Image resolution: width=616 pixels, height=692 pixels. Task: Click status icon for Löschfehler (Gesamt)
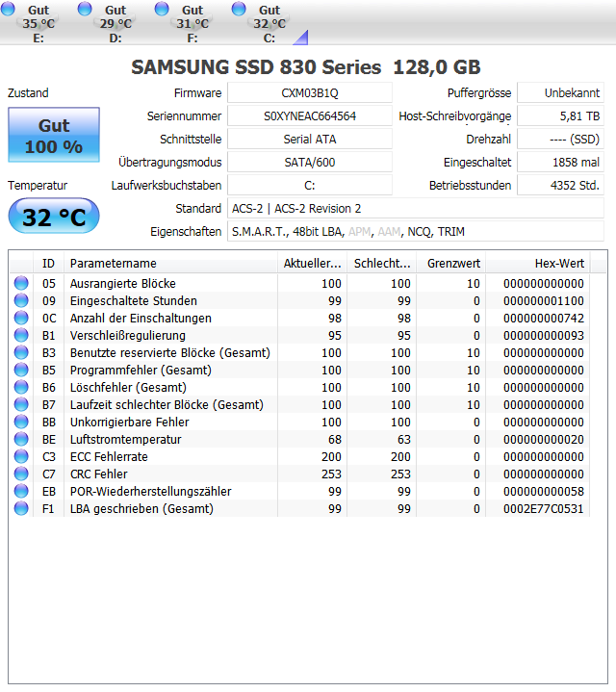tap(21, 387)
